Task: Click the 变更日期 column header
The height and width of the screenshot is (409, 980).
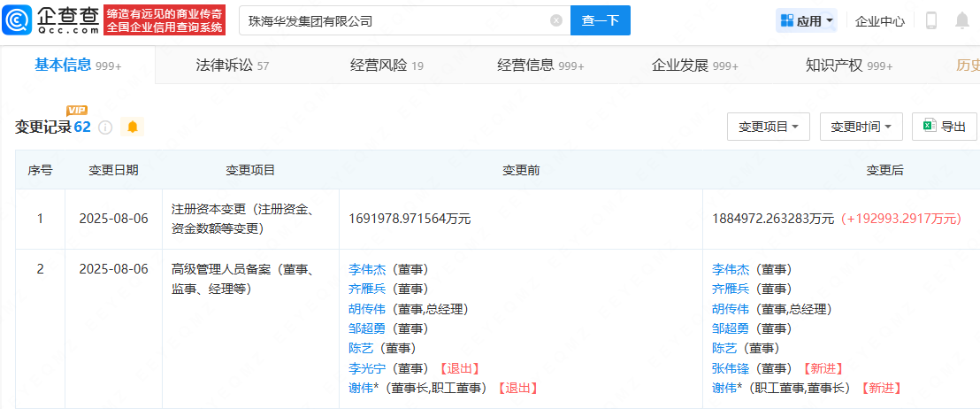Action: [x=114, y=170]
